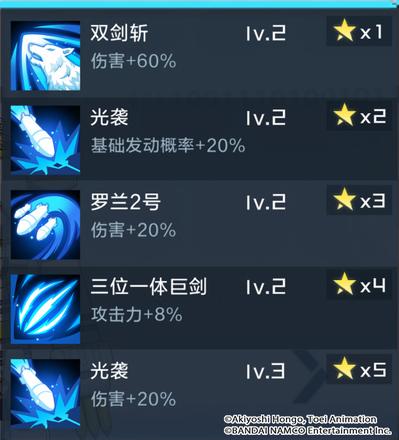Select the 三位一体巨剑 skill name
This screenshot has width=399, height=440.
pos(149,287)
